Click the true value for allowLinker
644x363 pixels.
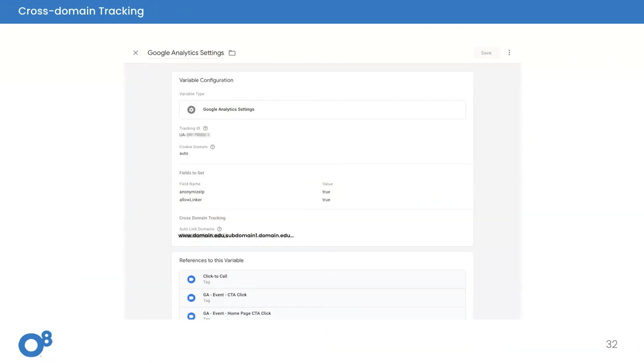point(326,200)
